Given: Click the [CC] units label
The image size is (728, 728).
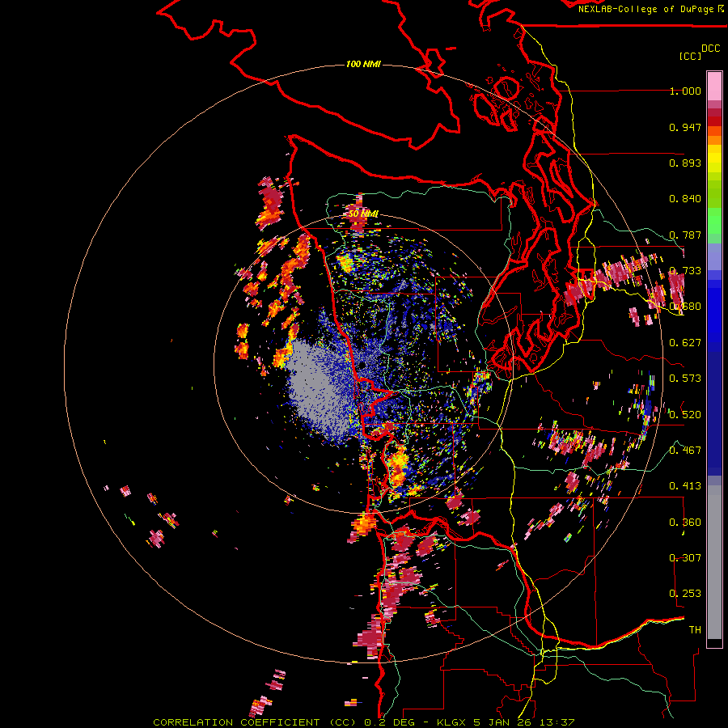Looking at the screenshot, I should coord(690,56).
